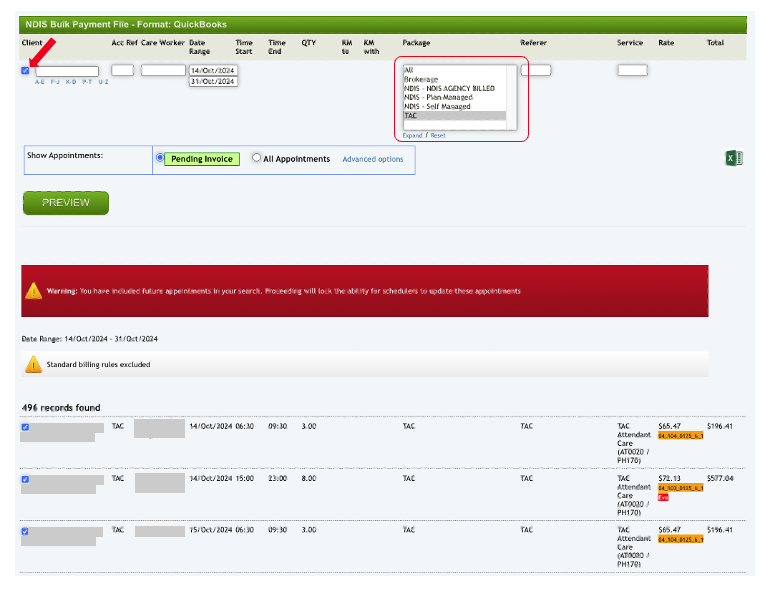Choose TAC in the Package list
Screen dimensions: 774x589
(x=455, y=116)
